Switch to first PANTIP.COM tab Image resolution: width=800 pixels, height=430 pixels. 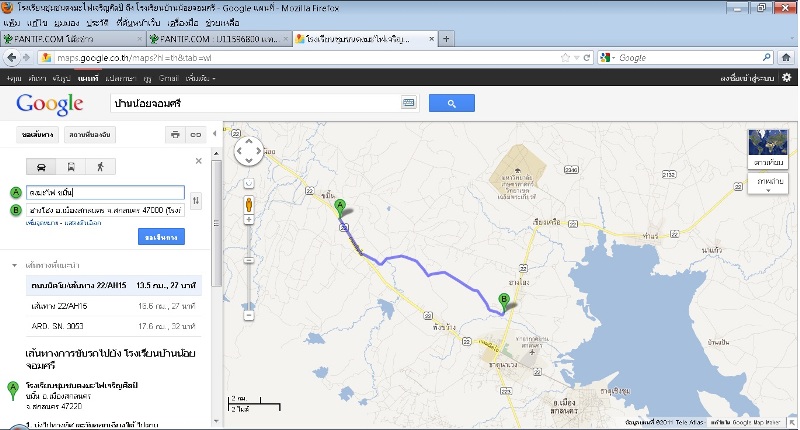pos(73,39)
